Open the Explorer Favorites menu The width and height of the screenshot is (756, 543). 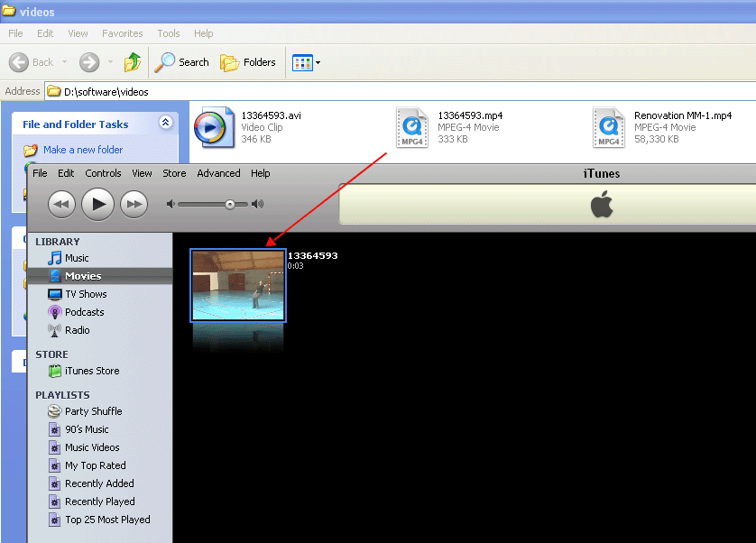(123, 33)
